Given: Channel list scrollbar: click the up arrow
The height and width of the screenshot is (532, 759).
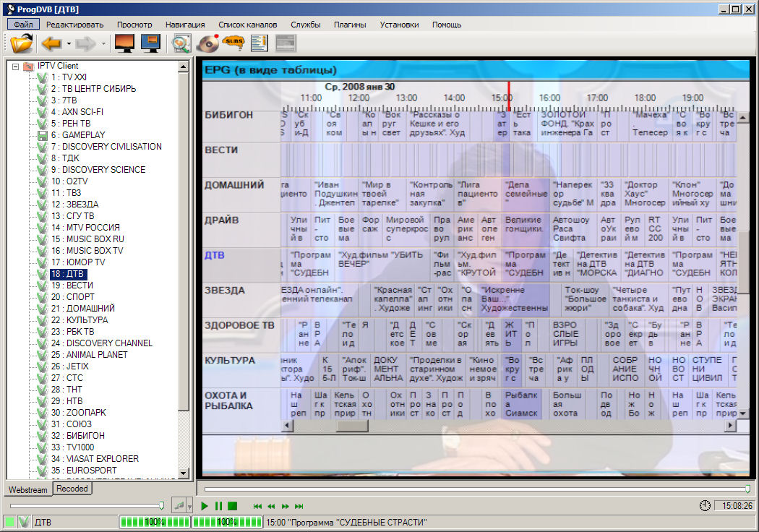Looking at the screenshot, I should (x=183, y=66).
